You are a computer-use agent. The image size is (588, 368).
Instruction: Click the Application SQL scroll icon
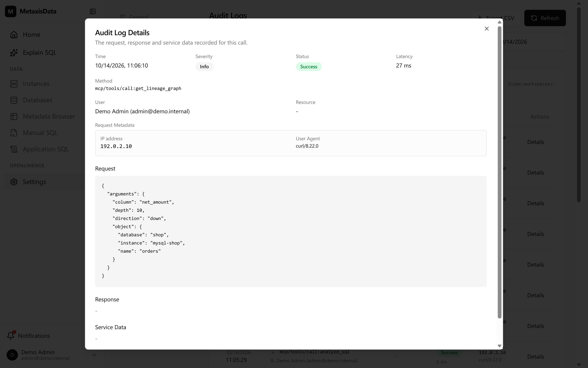pyautogui.click(x=14, y=149)
